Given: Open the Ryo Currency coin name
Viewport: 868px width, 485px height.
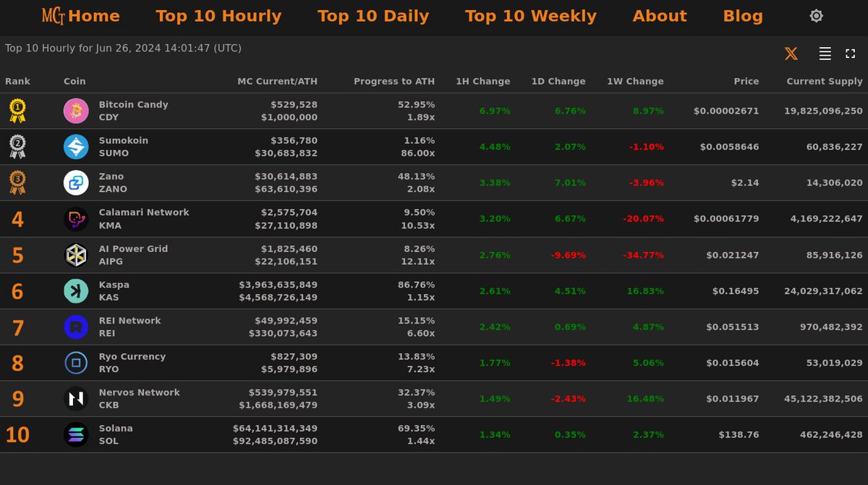Looking at the screenshot, I should point(132,356).
